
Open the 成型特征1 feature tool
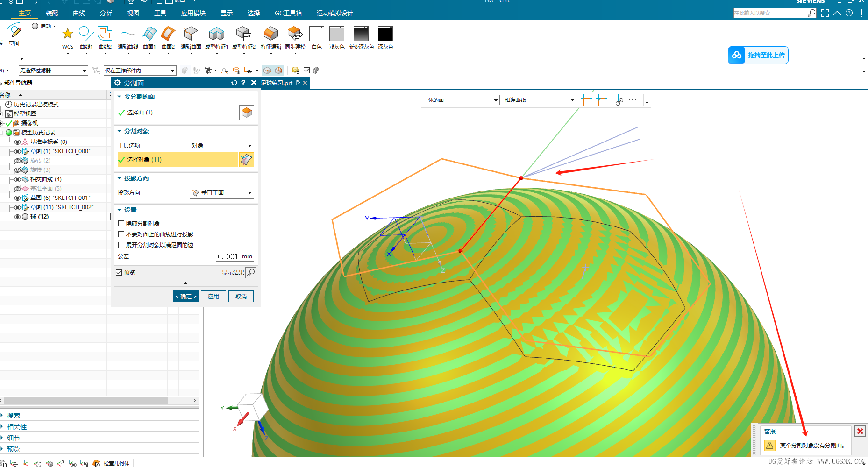point(216,34)
